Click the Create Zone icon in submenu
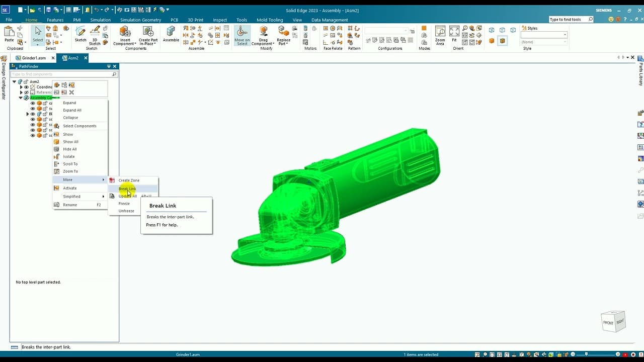 [x=112, y=180]
